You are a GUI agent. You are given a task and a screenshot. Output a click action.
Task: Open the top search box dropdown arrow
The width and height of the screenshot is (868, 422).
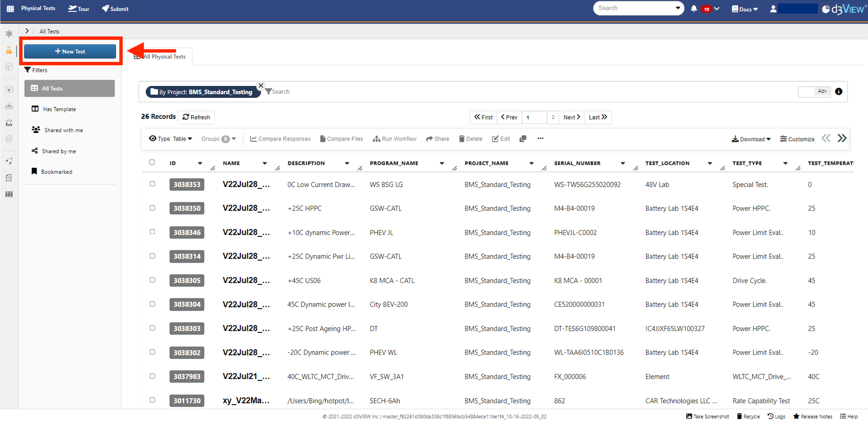(x=678, y=8)
